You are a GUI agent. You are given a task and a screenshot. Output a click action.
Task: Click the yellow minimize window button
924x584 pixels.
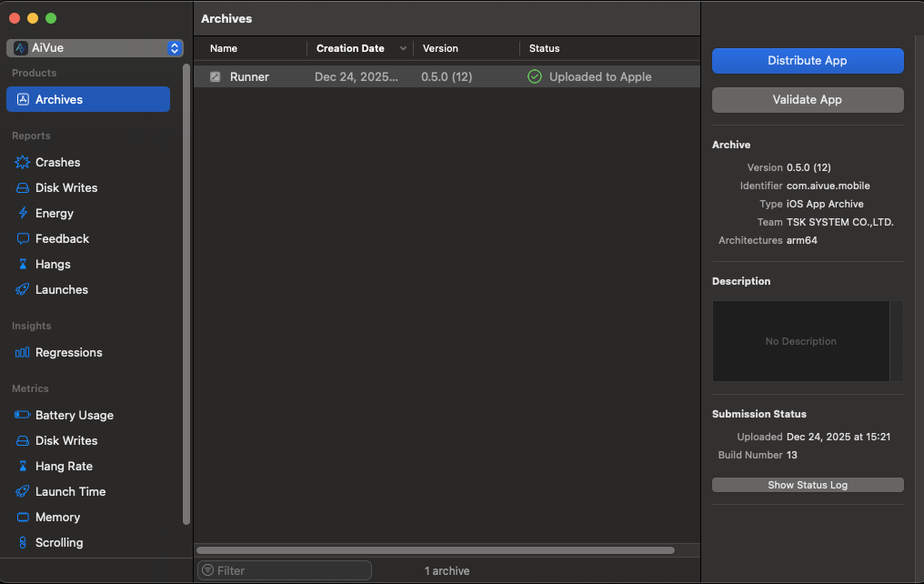(33, 18)
